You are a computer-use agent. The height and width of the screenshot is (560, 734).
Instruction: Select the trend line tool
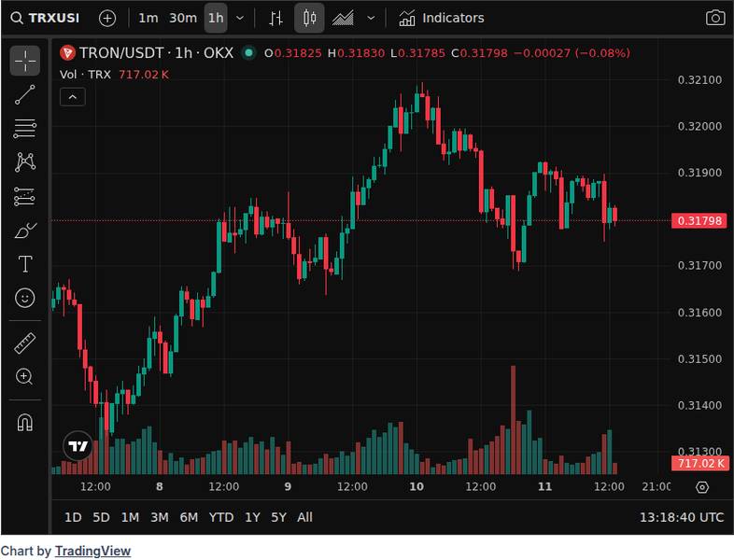pos(25,94)
